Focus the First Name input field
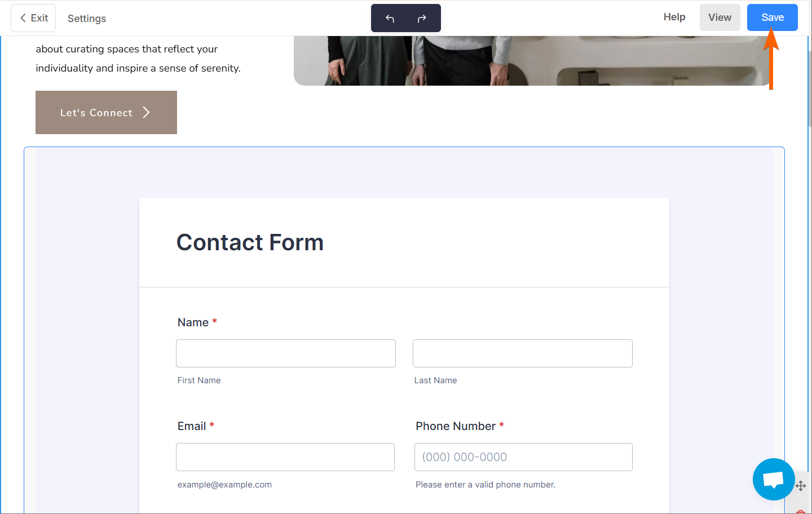 (x=285, y=353)
